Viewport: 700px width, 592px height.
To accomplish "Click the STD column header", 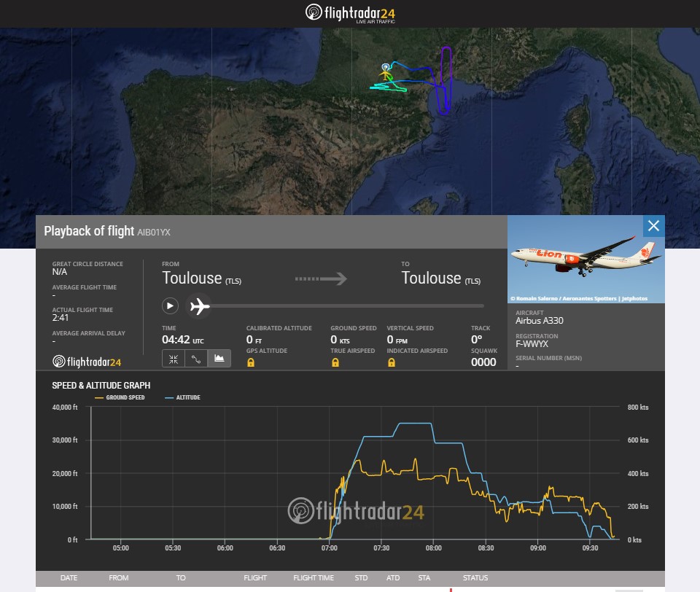I will (361, 577).
